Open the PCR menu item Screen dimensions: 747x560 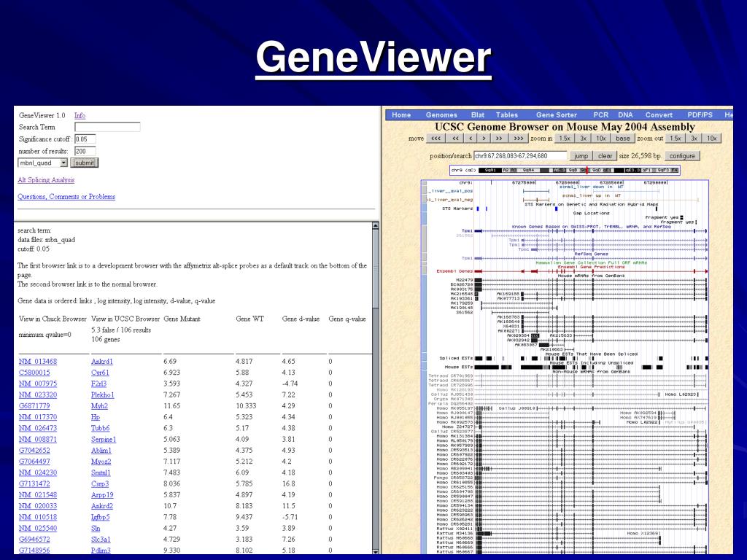click(x=601, y=114)
